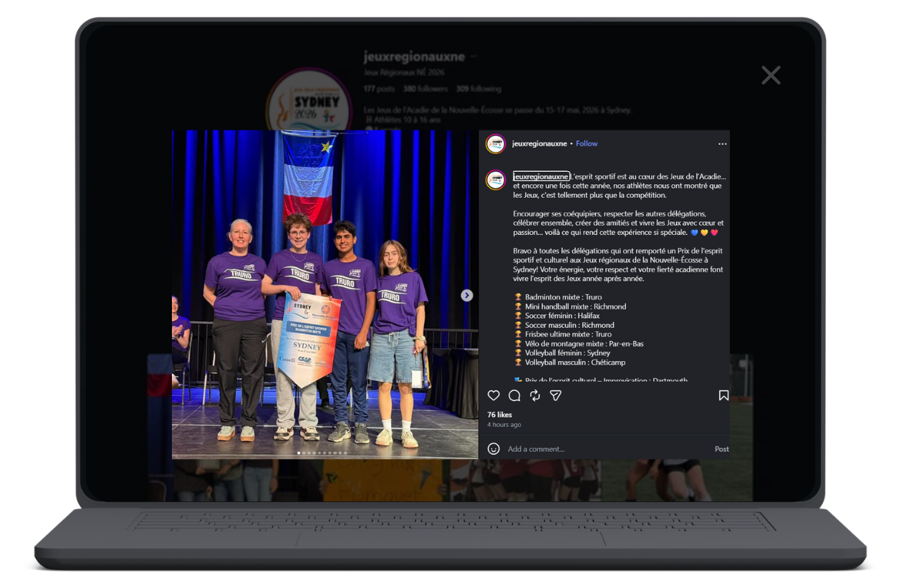Click 'Jeux Régionaux NÉ 2026' on the background profile
924x573 pixels.
(x=404, y=72)
